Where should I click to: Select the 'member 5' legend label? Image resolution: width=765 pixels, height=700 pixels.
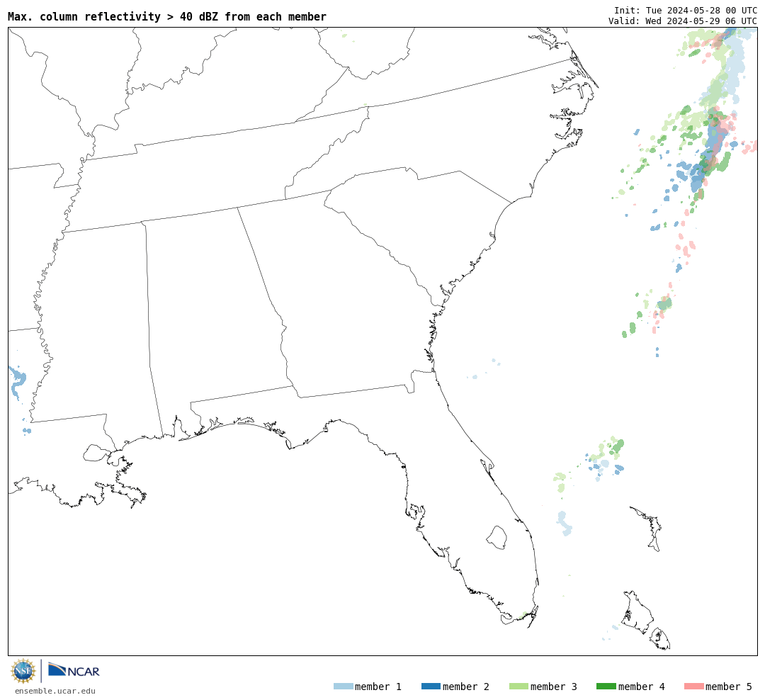click(729, 687)
